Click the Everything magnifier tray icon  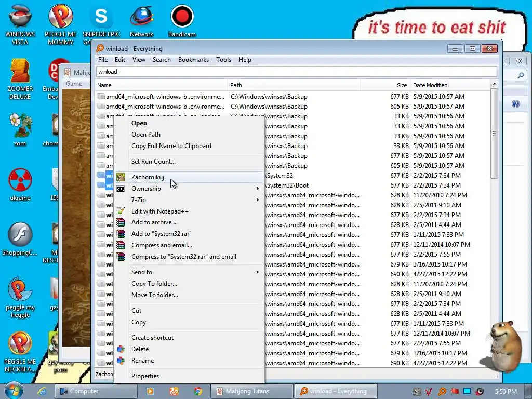click(x=442, y=392)
